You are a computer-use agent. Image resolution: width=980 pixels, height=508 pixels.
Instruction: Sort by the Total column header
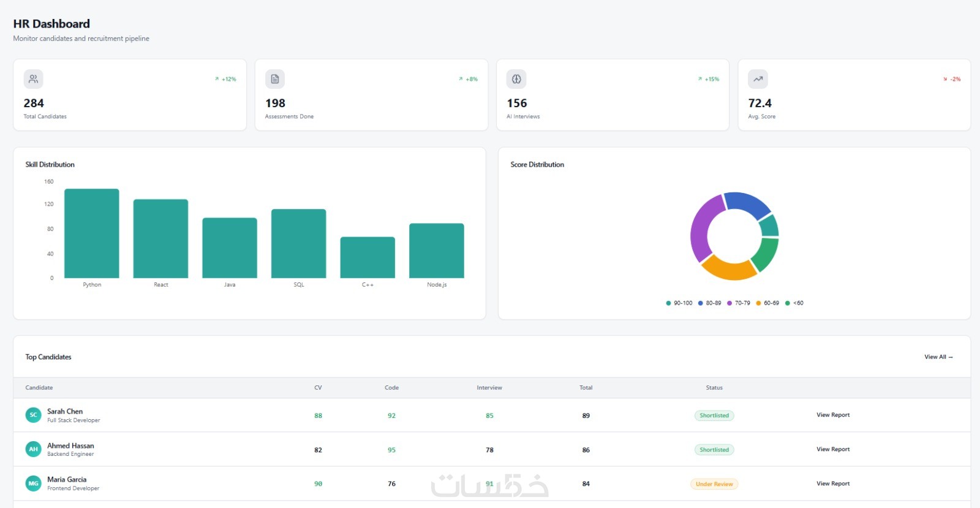(586, 388)
